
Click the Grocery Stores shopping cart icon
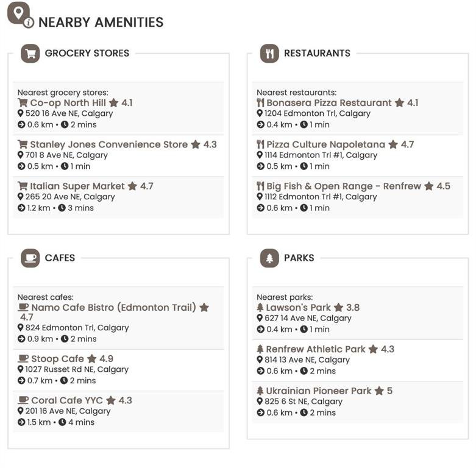(x=30, y=54)
